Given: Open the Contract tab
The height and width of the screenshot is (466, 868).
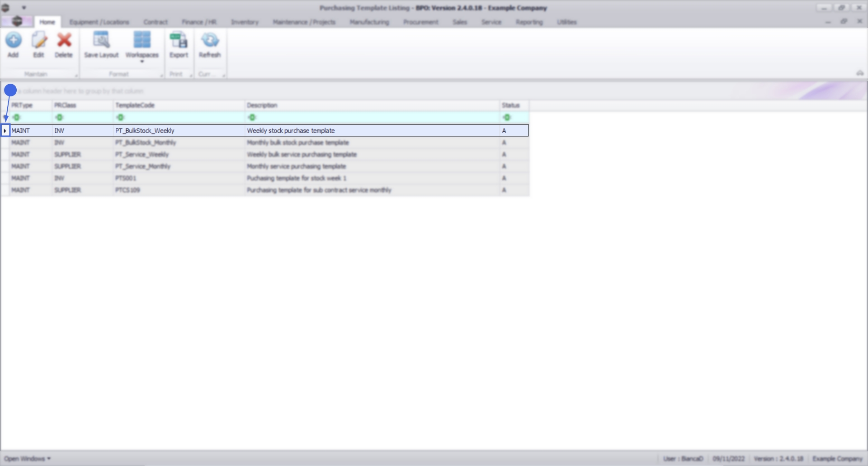Looking at the screenshot, I should tap(156, 22).
